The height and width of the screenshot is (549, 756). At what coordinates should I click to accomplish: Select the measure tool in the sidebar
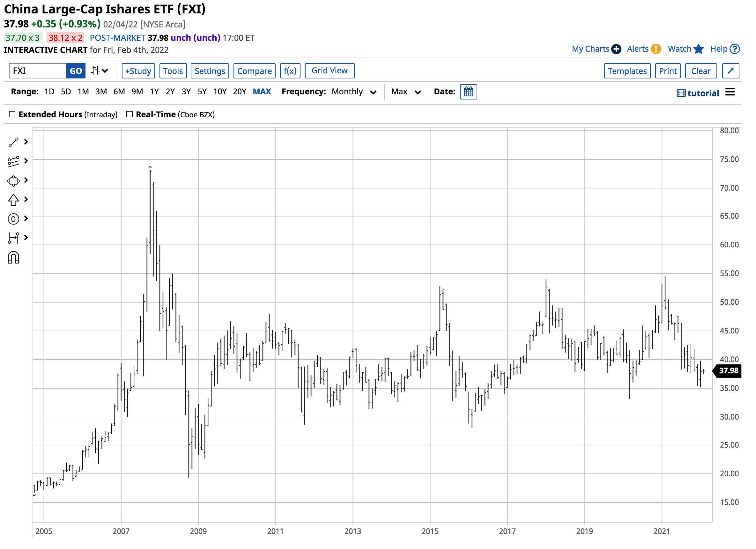13,238
